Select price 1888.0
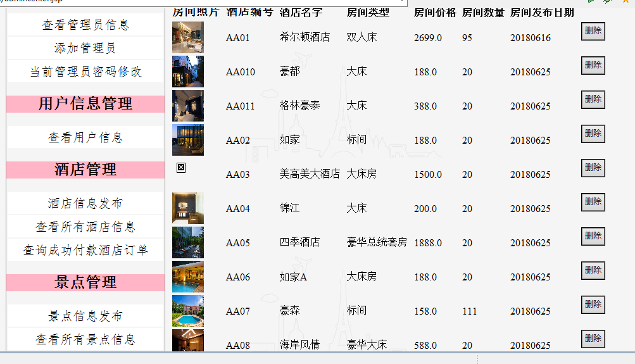This screenshot has width=635, height=364. click(x=427, y=243)
